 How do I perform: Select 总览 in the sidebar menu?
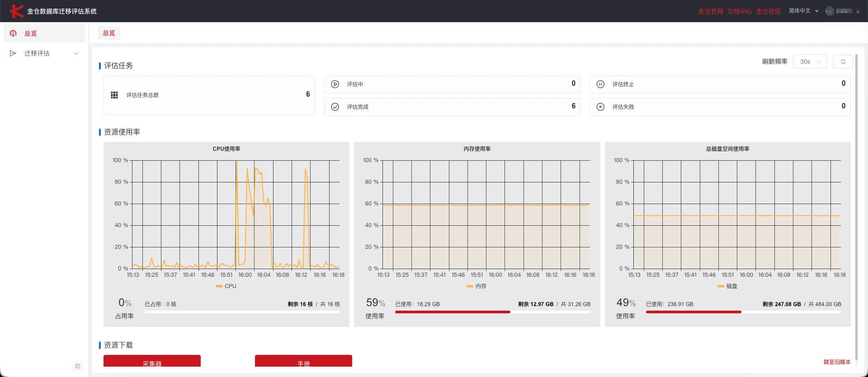point(44,33)
